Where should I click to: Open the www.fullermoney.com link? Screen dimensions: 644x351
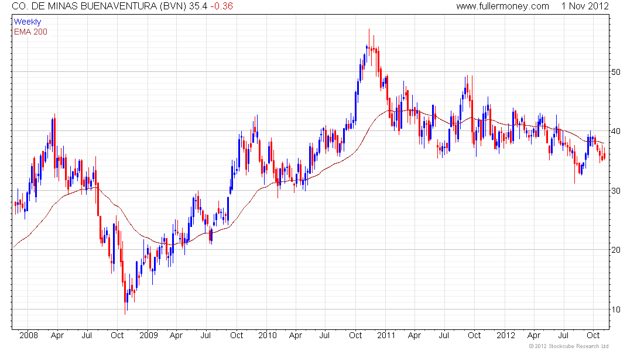[502, 6]
